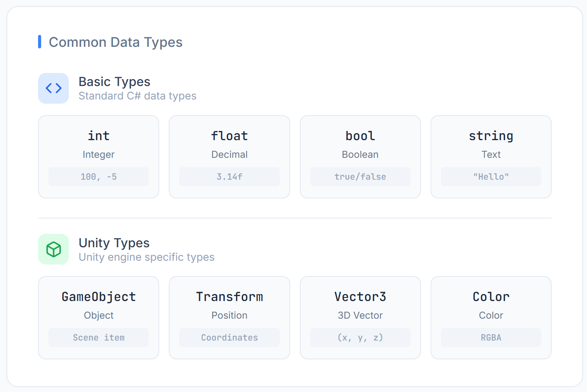The height and width of the screenshot is (392, 587).
Task: Click the RGBA badge under Color
Action: (491, 337)
